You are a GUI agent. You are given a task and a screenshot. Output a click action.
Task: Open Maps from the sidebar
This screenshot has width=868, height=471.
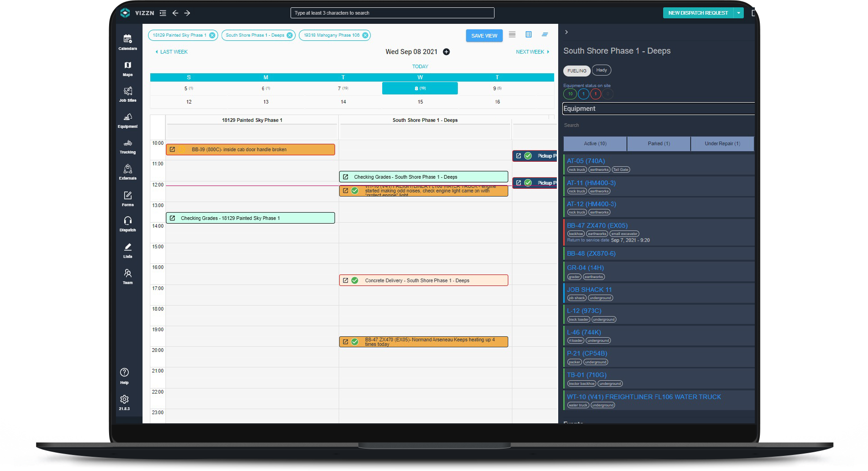point(127,66)
